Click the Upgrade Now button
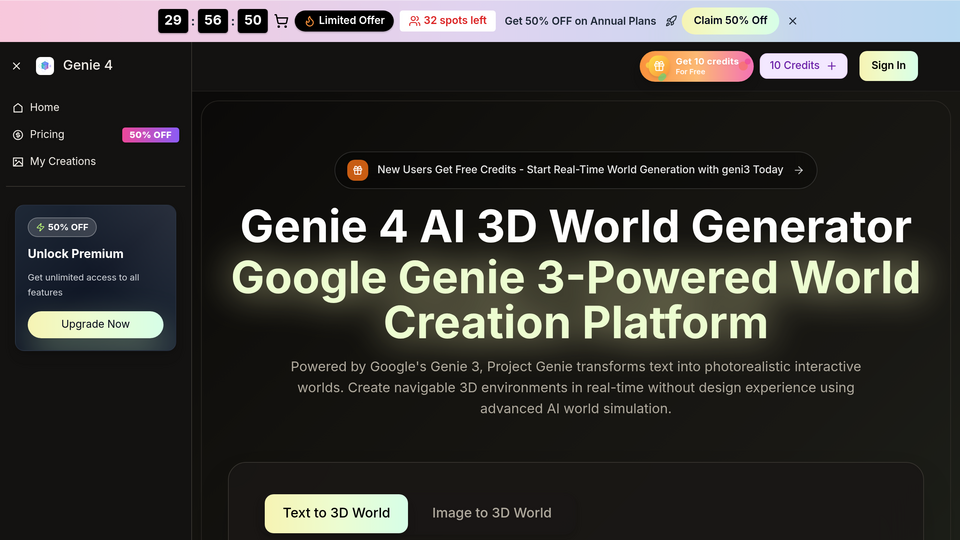 [x=96, y=324]
